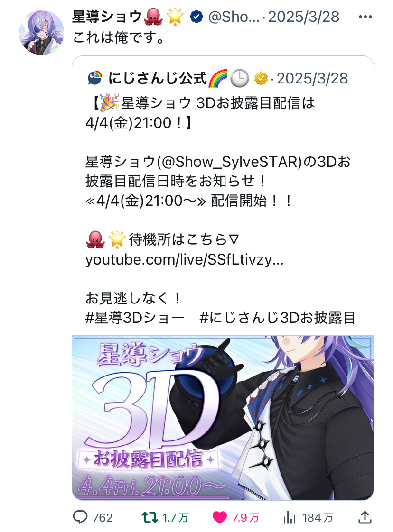Viewport: 393px width, 532px height.
Task: Toggle the pink heart like button
Action: click(x=219, y=518)
